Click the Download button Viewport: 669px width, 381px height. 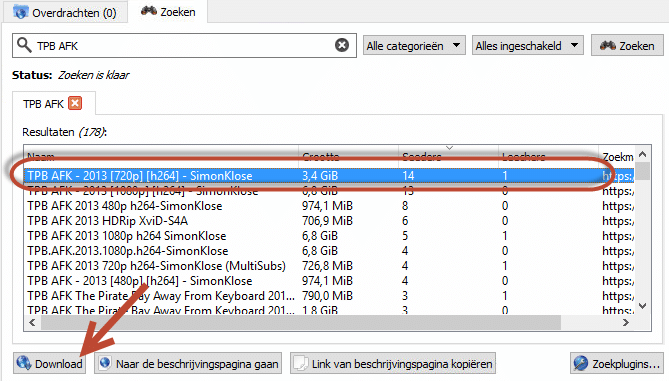(49, 364)
